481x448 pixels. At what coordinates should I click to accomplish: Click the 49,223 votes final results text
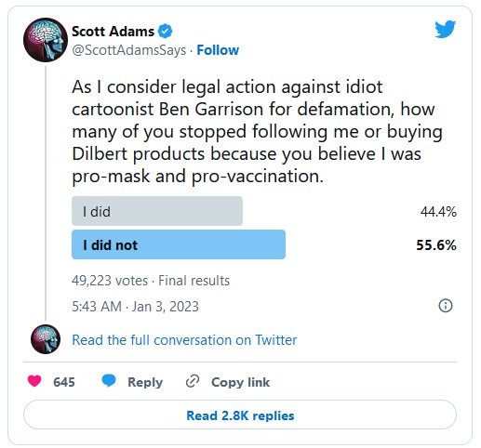[x=151, y=281]
